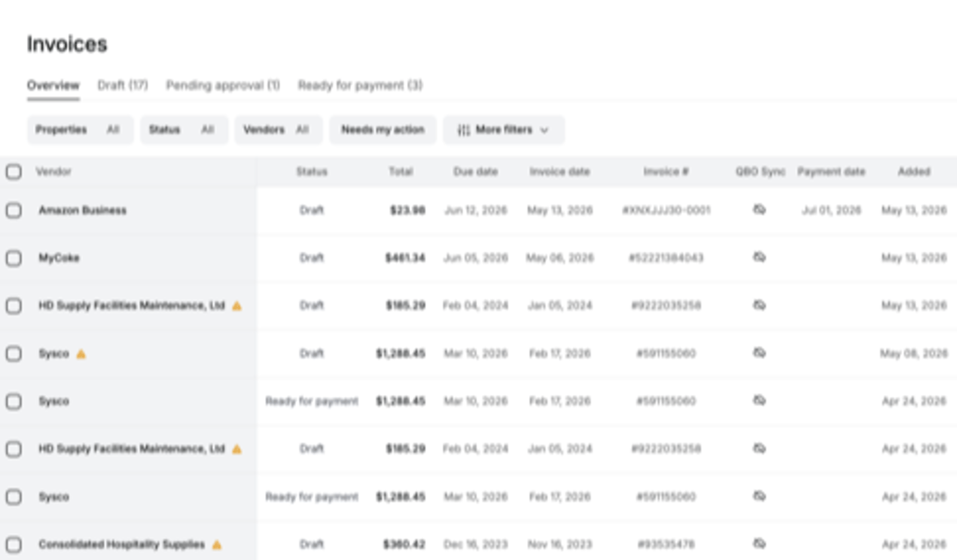
Task: Click invoice date May 06, 2026
Action: (x=560, y=258)
